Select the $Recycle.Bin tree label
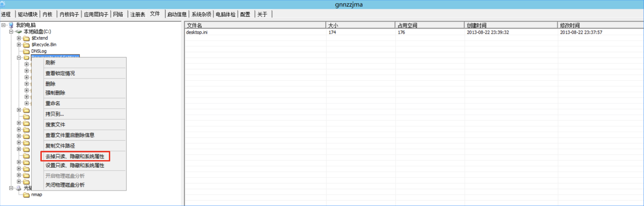Image resolution: width=644 pixels, height=206 pixels. tap(44, 45)
